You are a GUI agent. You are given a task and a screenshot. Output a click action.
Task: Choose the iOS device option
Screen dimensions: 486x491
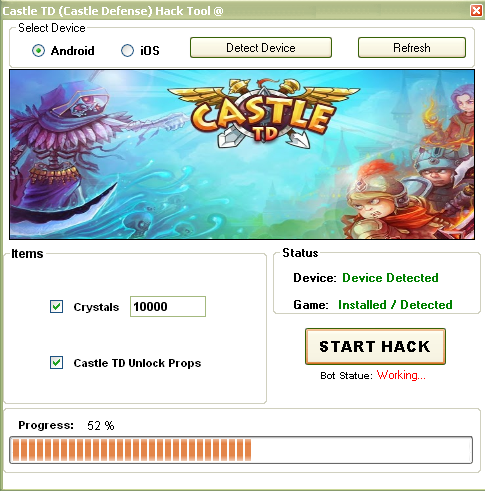point(127,51)
